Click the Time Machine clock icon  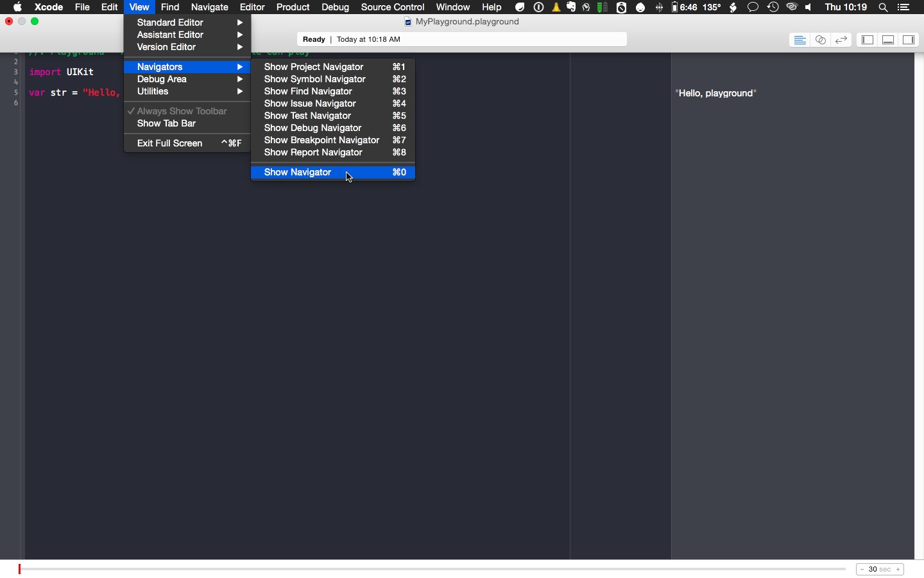(x=773, y=8)
